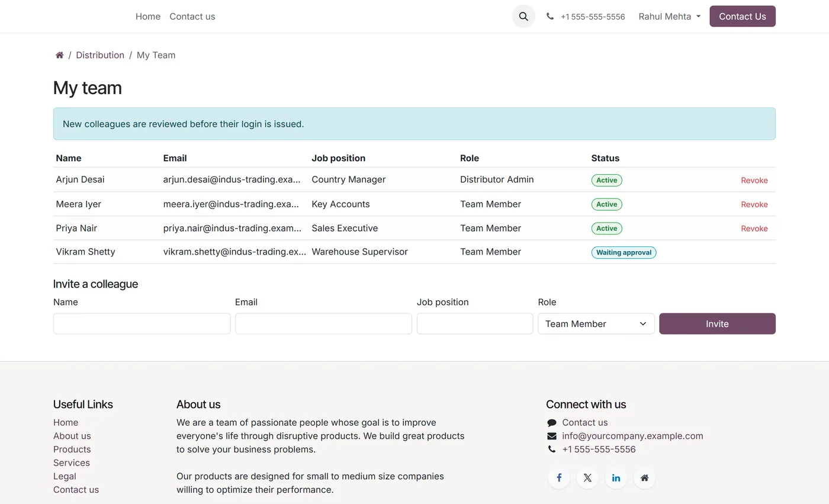The height and width of the screenshot is (504, 829).
Task: Open the LinkedIn social icon
Action: (x=616, y=478)
